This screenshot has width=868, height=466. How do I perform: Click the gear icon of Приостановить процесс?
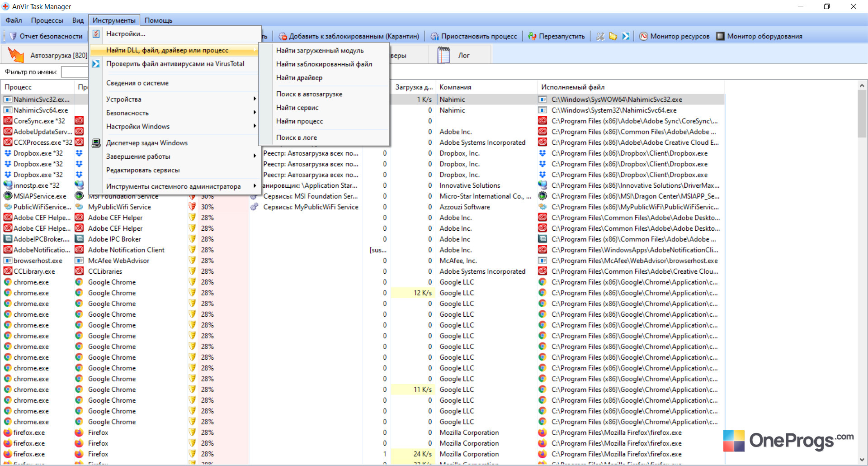pos(434,37)
